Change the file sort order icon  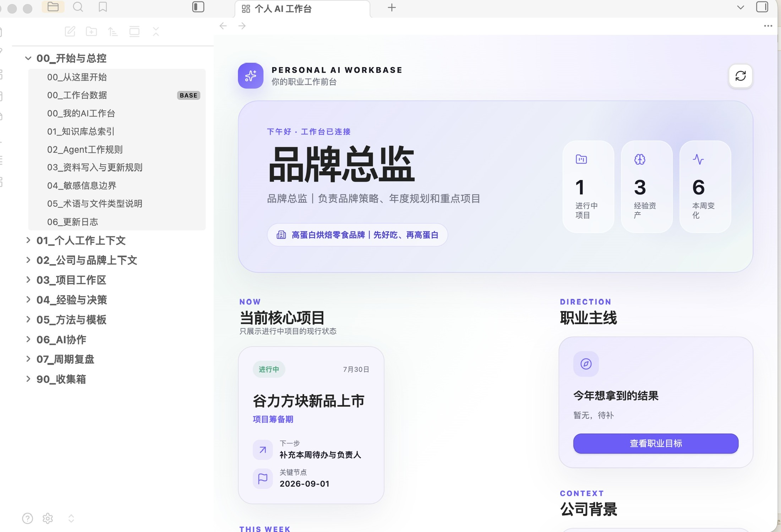pos(113,31)
